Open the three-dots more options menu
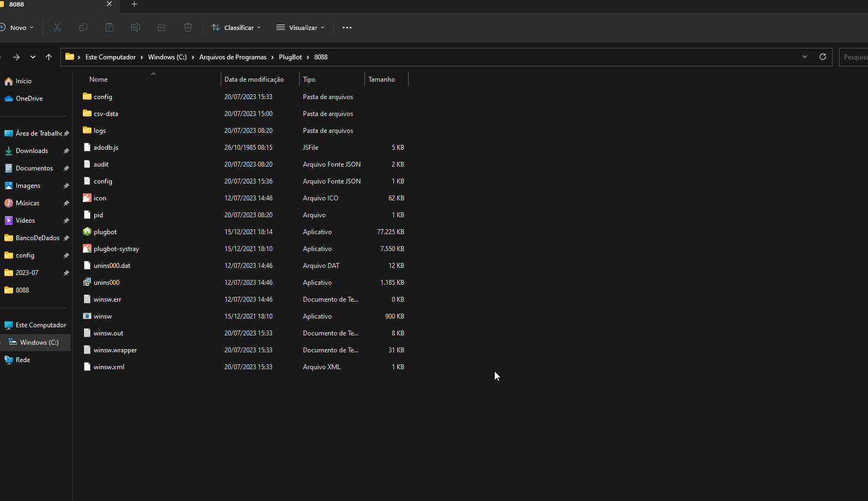Viewport: 868px width, 501px height. [347, 27]
